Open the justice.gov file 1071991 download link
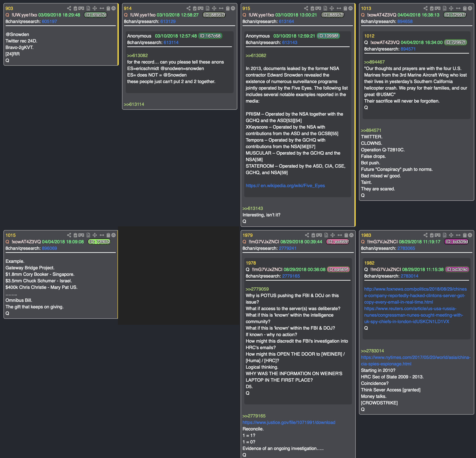Image resolution: width=476 pixels, height=458 pixels. (289, 422)
